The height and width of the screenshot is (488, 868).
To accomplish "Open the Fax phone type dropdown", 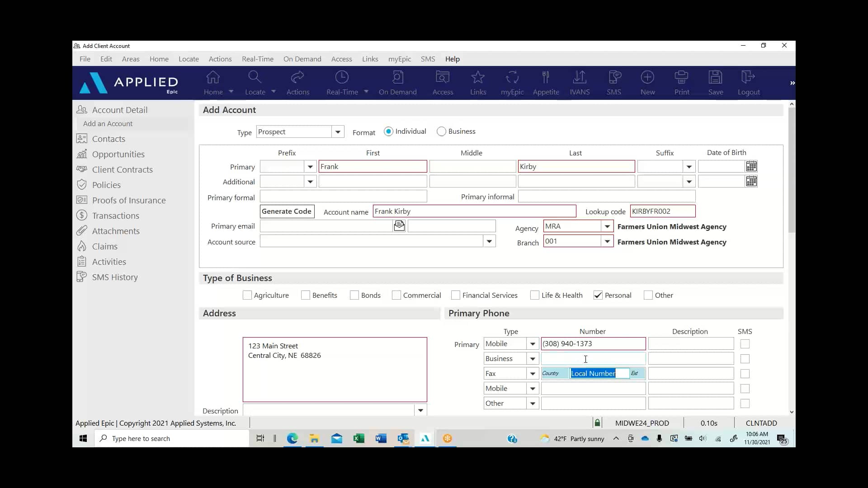I will point(532,373).
